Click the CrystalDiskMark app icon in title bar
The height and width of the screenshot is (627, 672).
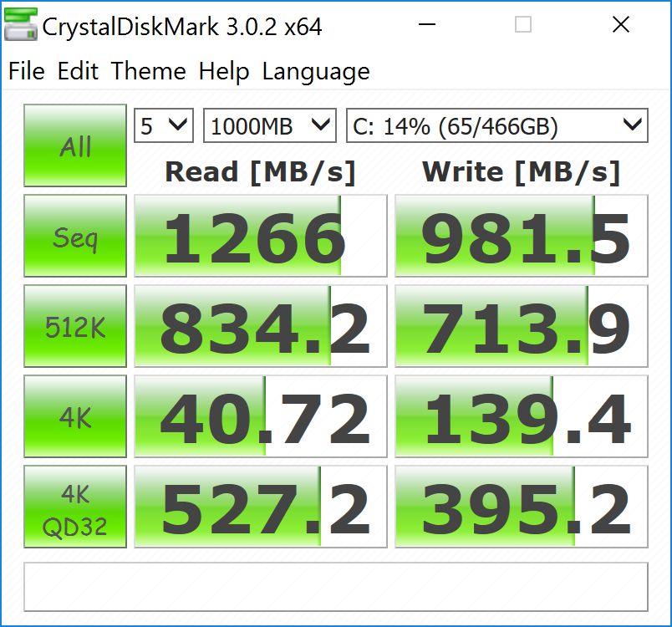click(21, 25)
